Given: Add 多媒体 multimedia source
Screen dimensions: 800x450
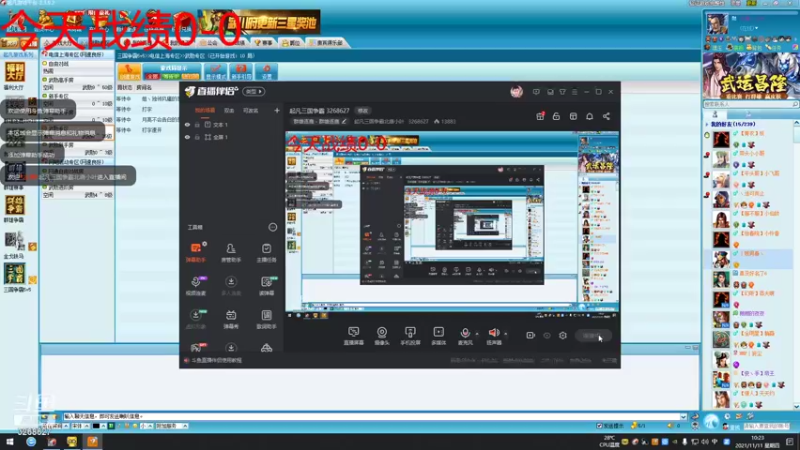Looking at the screenshot, I should point(438,336).
